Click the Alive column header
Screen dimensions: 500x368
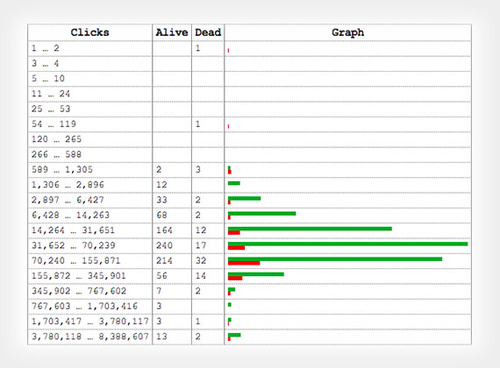tap(172, 33)
